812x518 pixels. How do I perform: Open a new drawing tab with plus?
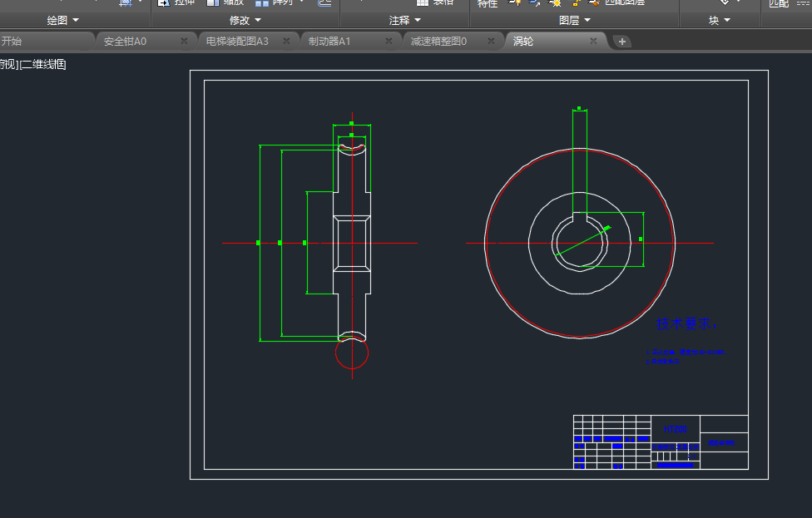coord(622,42)
